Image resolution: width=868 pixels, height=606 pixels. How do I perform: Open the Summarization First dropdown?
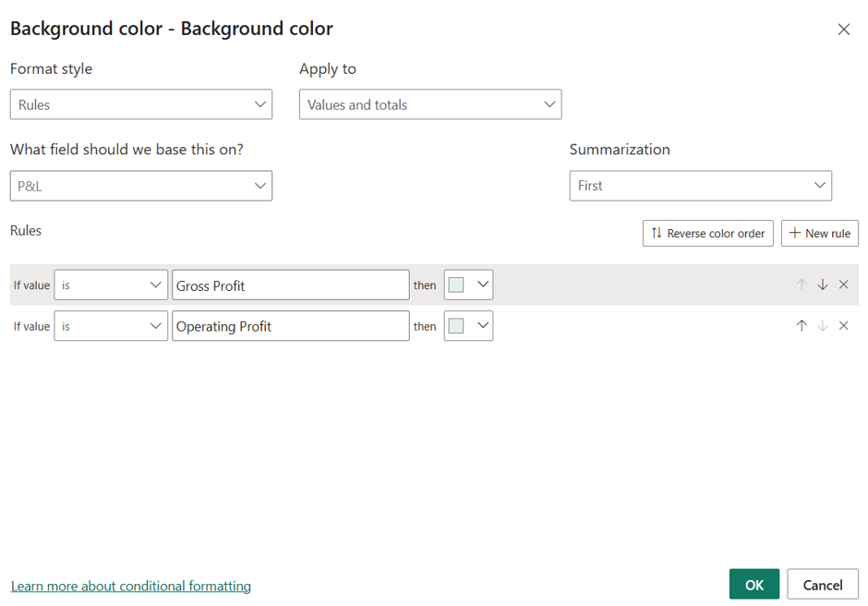point(700,186)
